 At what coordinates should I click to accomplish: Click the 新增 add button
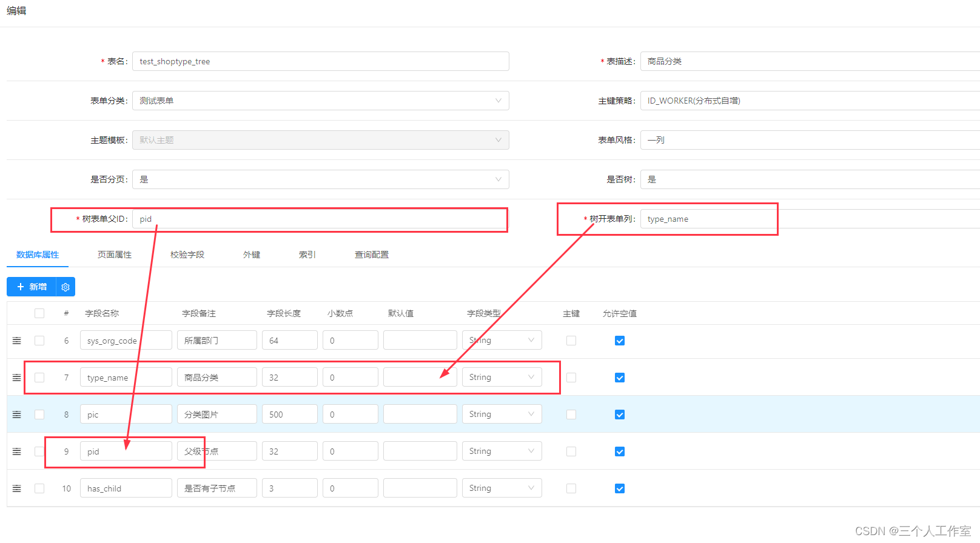click(32, 287)
